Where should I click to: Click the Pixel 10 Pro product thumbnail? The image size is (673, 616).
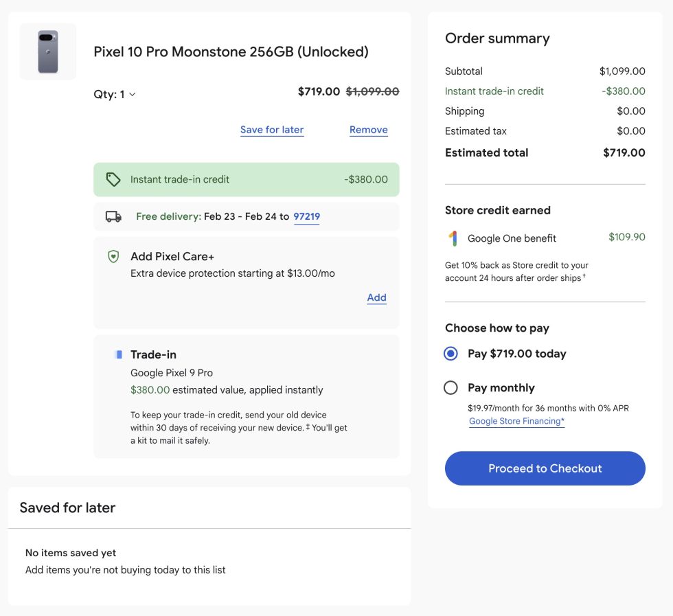[47, 51]
